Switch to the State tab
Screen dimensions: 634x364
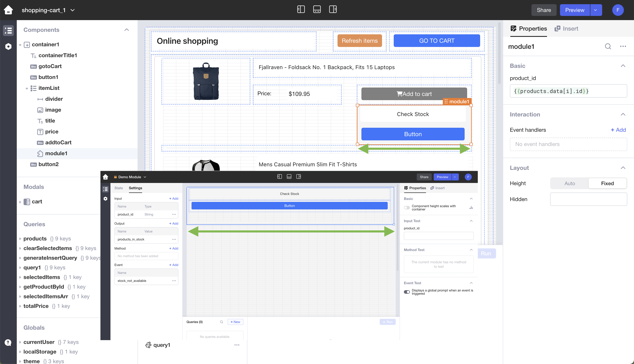pos(118,188)
